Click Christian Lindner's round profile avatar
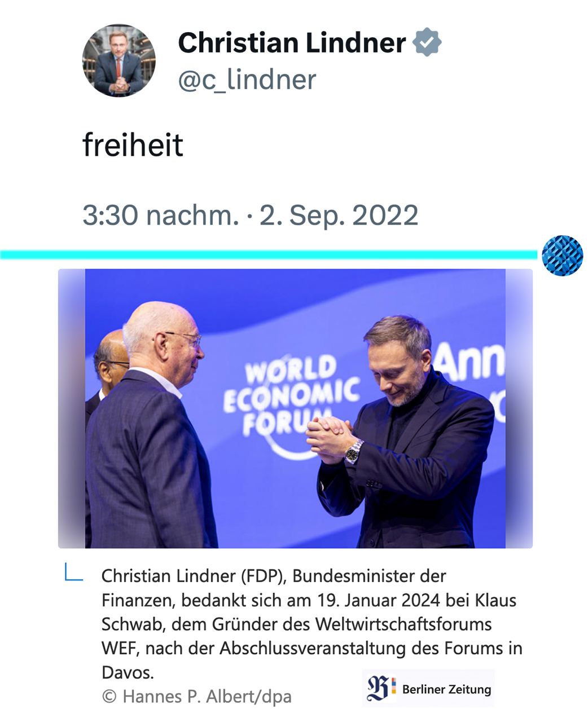 (x=119, y=60)
